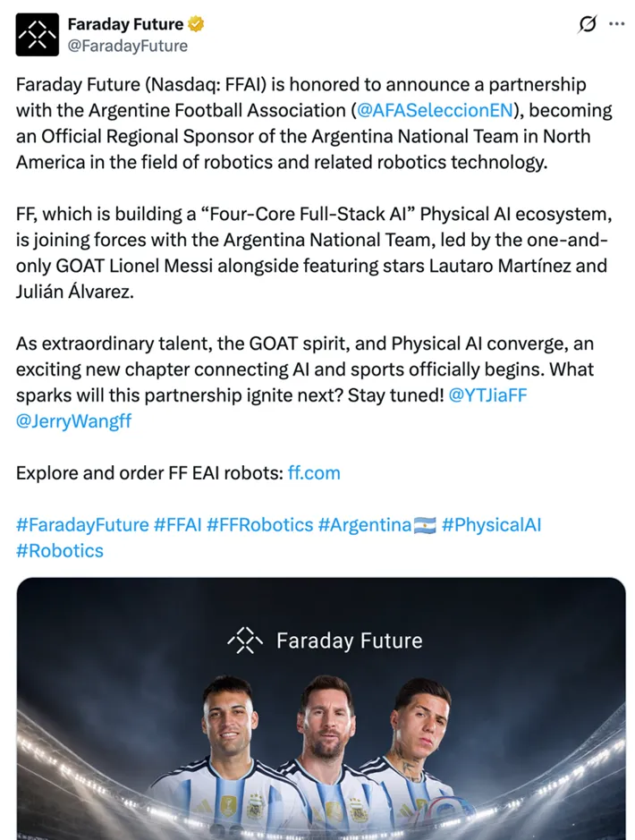
Task: Open the #Argentina hashtag
Action: pyautogui.click(x=365, y=525)
